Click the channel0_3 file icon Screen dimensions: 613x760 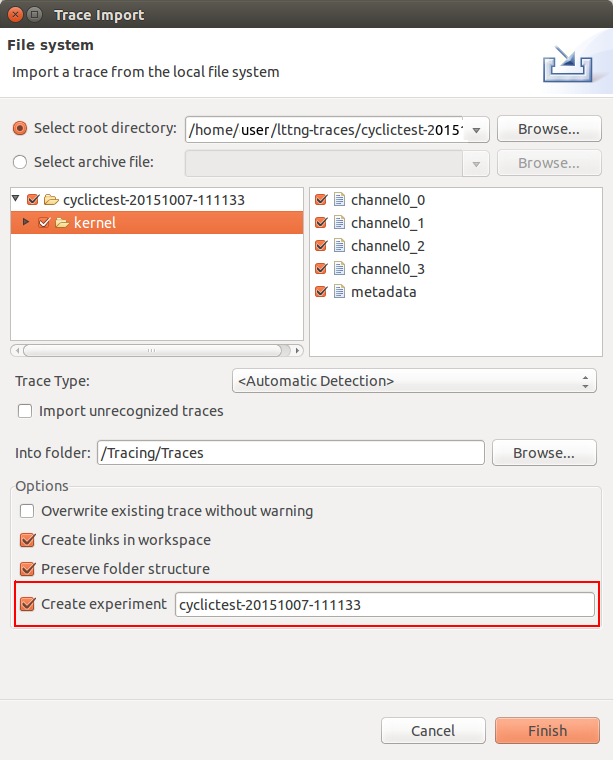338,269
